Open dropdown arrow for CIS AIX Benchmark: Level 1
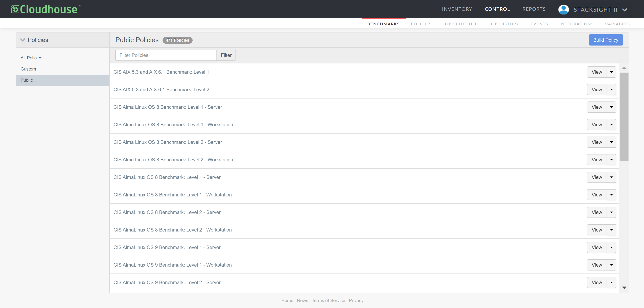644x308 pixels. 612,72
